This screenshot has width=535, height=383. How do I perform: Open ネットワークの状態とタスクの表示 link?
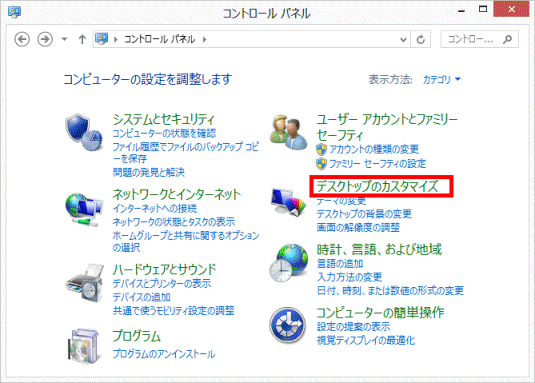click(x=174, y=222)
